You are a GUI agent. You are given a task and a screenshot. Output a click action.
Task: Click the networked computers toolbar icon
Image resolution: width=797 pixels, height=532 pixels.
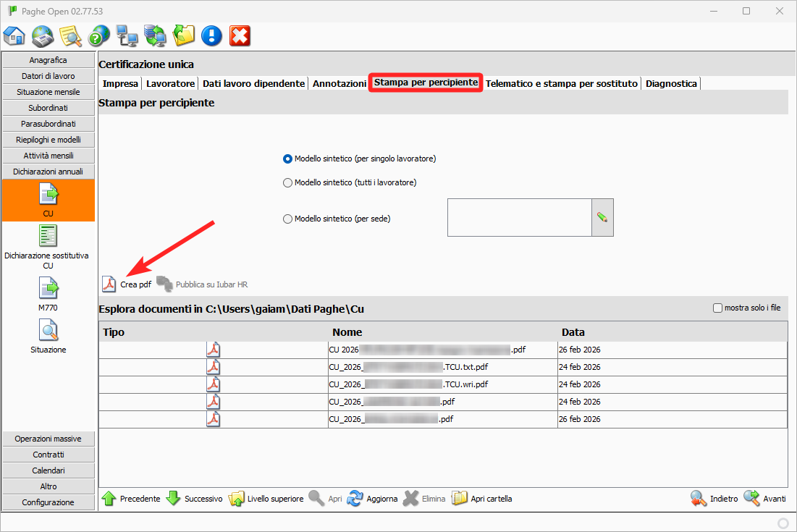point(127,35)
